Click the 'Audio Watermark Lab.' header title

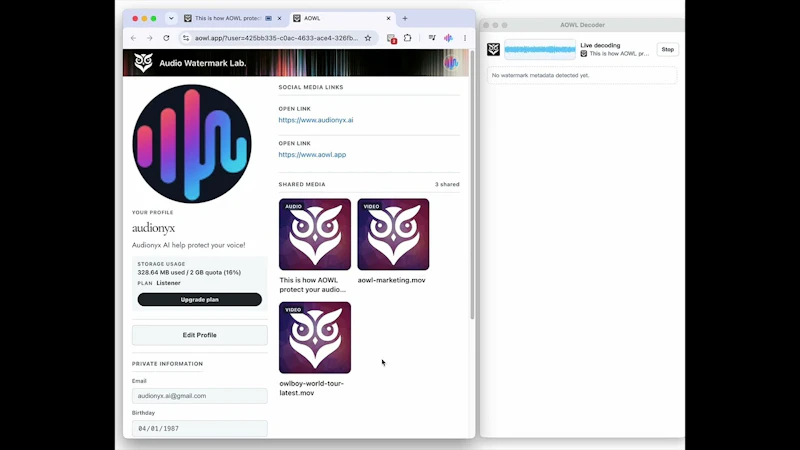tap(203, 63)
